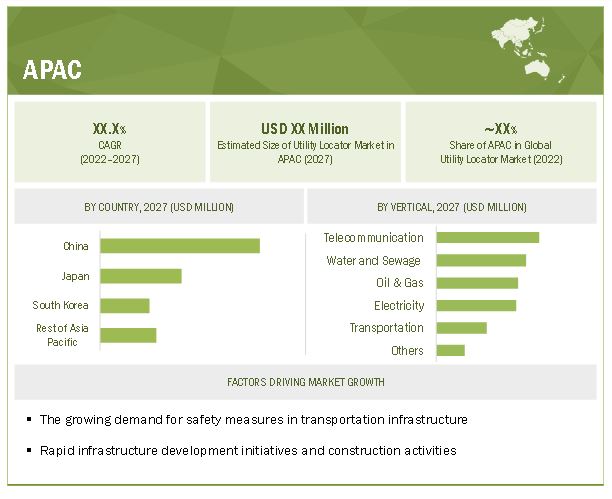Click the Others bar in vertical chart

coord(450,350)
